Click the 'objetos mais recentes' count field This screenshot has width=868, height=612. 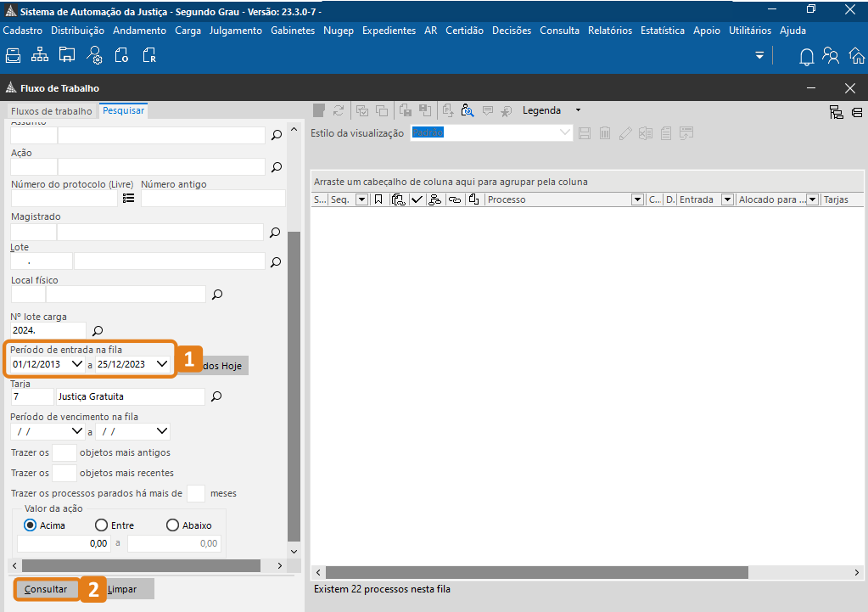pos(64,473)
